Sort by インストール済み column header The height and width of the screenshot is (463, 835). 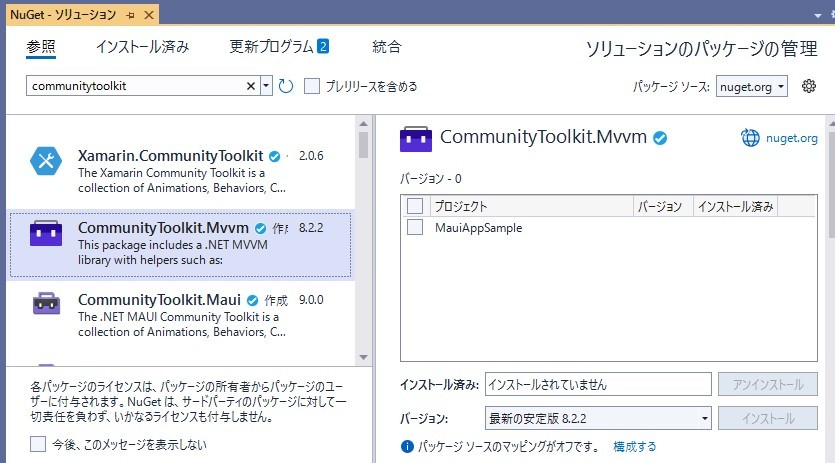735,206
